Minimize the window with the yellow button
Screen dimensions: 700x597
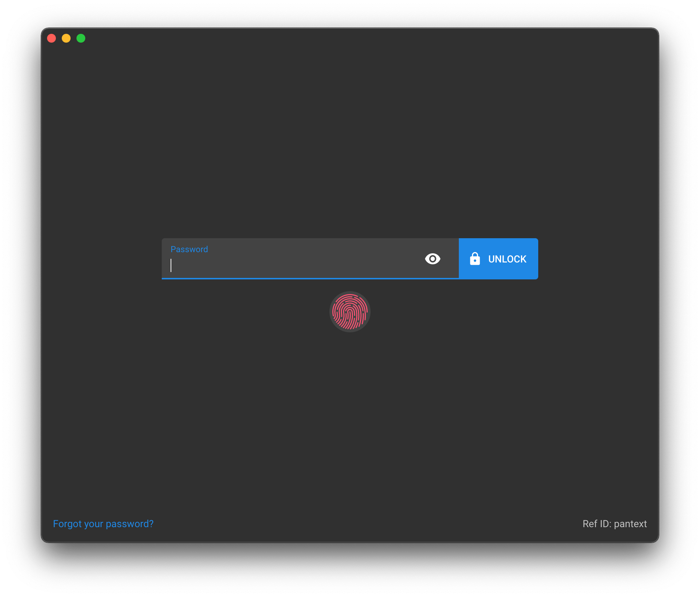tap(66, 38)
